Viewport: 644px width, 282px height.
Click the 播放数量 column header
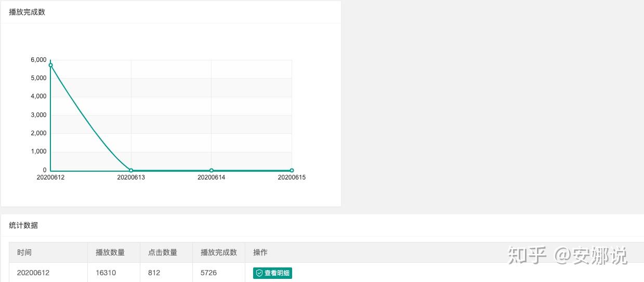tap(114, 252)
